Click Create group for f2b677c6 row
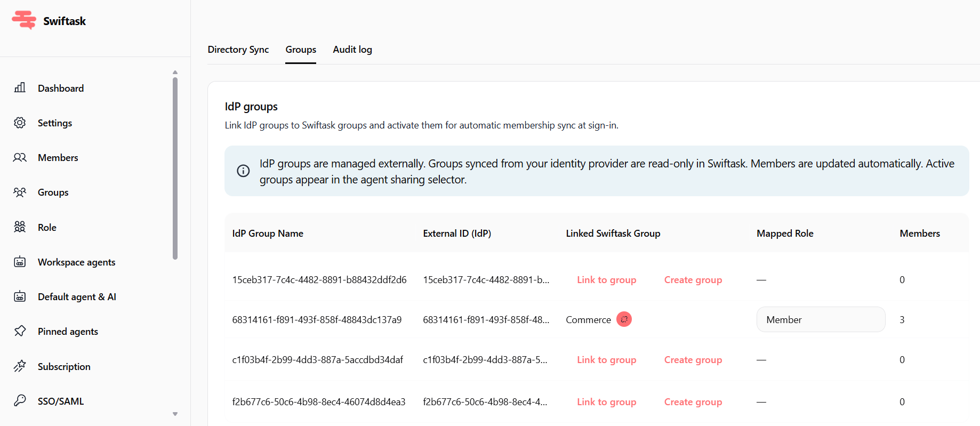Screen dimensions: 980x426 693,401
